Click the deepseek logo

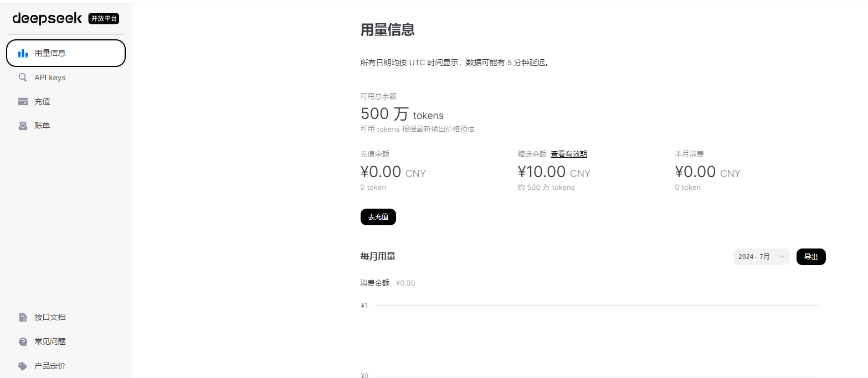pos(47,19)
